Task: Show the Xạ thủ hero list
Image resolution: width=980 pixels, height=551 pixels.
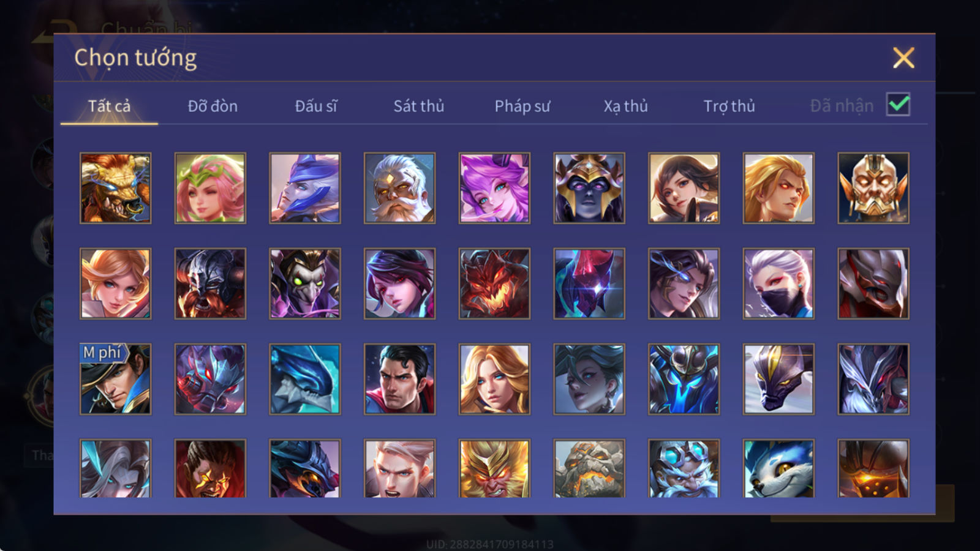Action: click(x=625, y=106)
